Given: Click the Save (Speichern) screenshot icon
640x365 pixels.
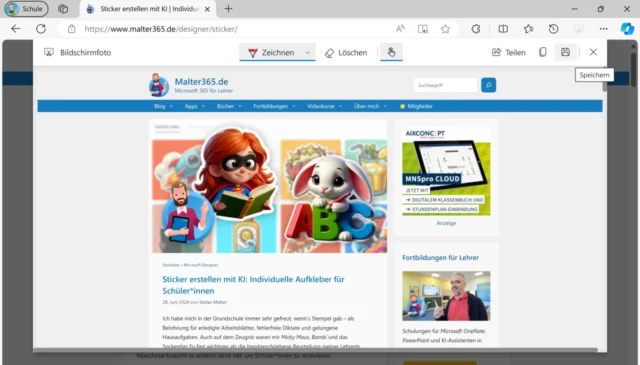Looking at the screenshot, I should click(x=565, y=52).
